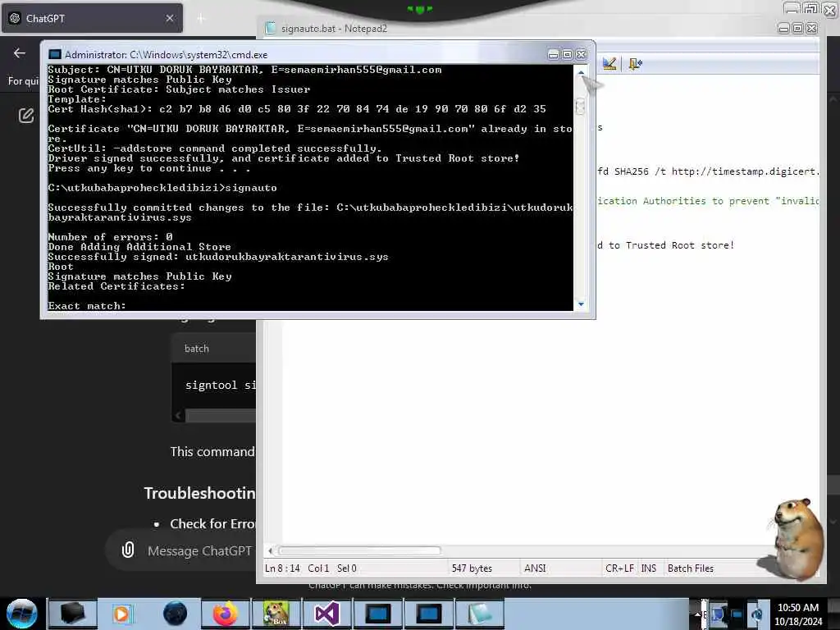
Task: Switch to Firefox from the taskbar
Action: click(226, 614)
